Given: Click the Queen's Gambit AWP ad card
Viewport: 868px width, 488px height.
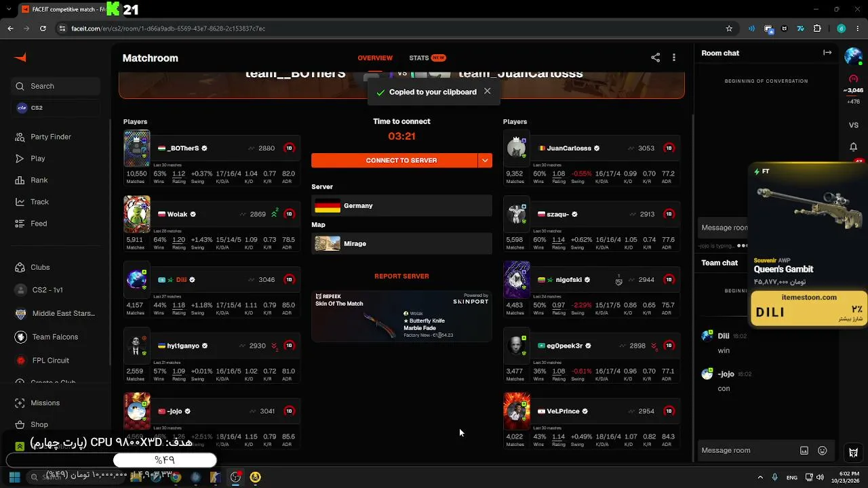Looking at the screenshot, I should click(808, 245).
